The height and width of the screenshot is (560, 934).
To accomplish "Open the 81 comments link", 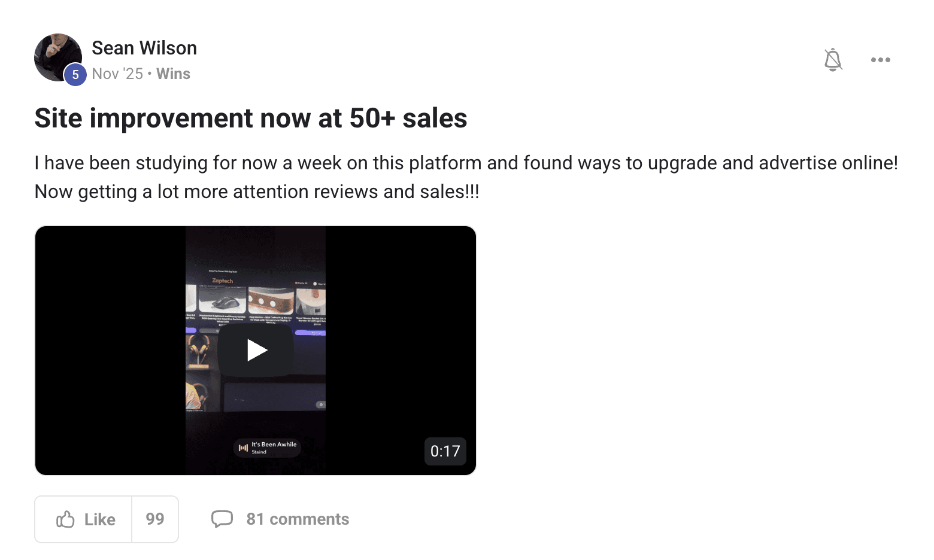I will pos(298,519).
